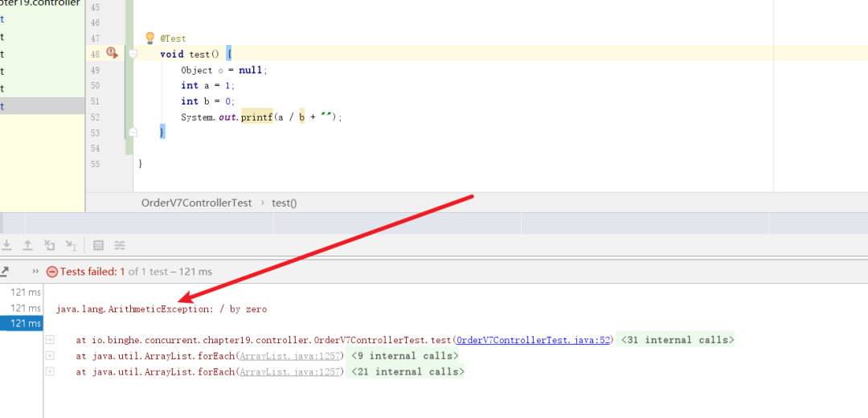The width and height of the screenshot is (868, 418).
Task: Click line number 55 in the gutter
Action: (x=95, y=165)
